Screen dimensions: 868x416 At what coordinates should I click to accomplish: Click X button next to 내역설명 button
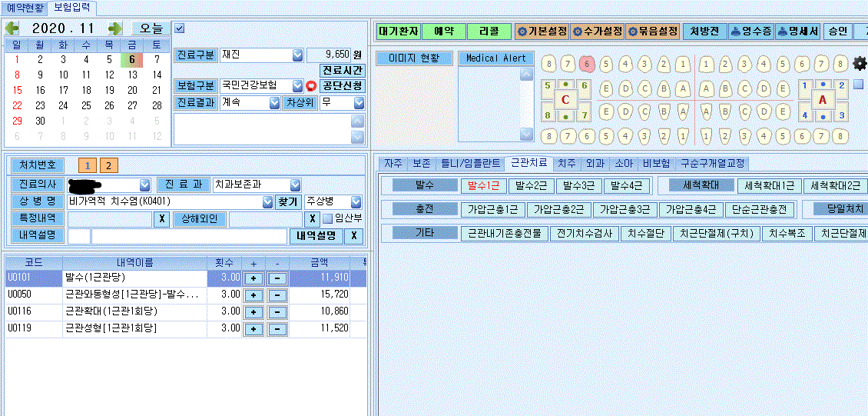[x=353, y=236]
